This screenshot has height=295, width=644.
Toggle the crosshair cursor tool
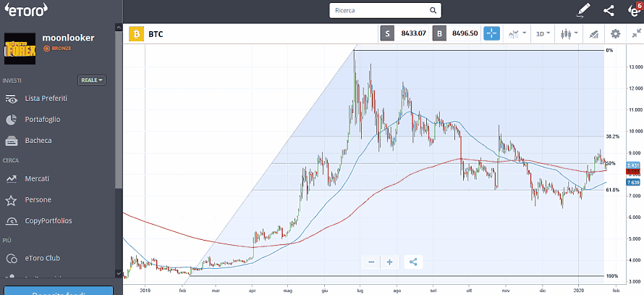[x=491, y=34]
